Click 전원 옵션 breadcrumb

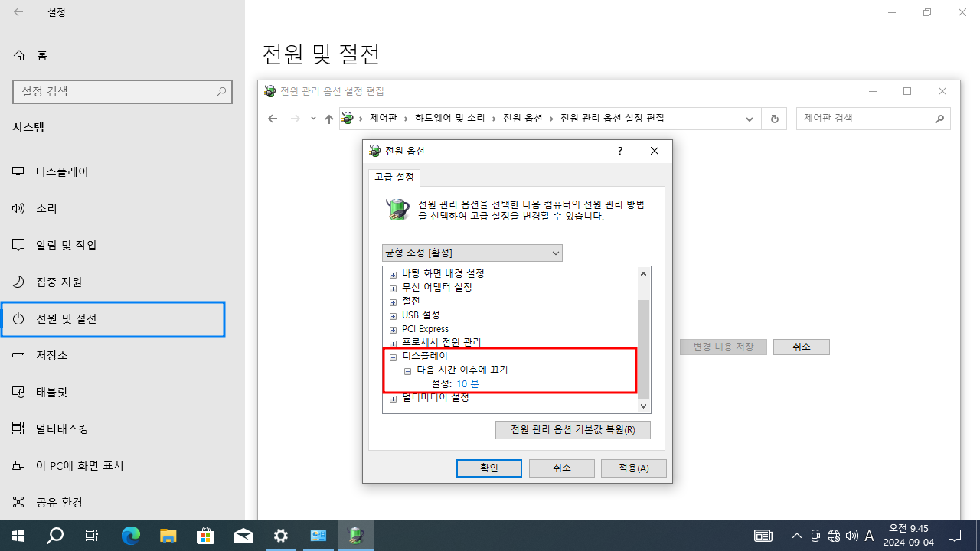(x=523, y=119)
